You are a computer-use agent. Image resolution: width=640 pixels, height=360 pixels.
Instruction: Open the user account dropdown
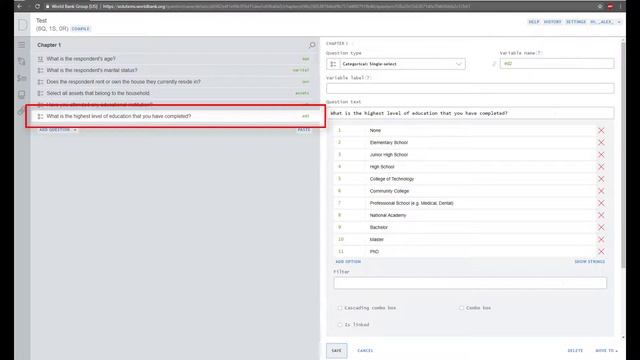click(x=606, y=22)
